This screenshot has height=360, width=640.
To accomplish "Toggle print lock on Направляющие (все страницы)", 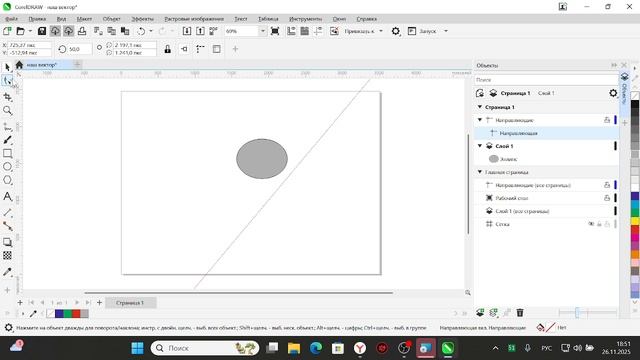I will pos(607,185).
